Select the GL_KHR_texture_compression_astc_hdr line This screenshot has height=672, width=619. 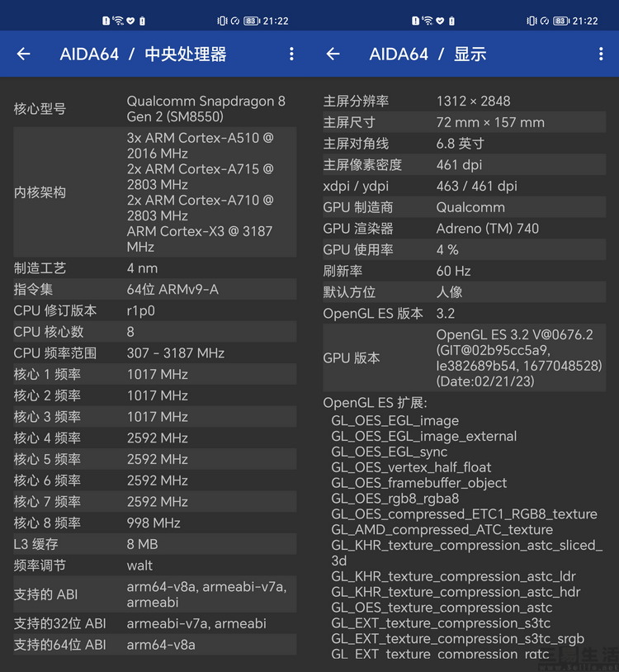pos(456,592)
